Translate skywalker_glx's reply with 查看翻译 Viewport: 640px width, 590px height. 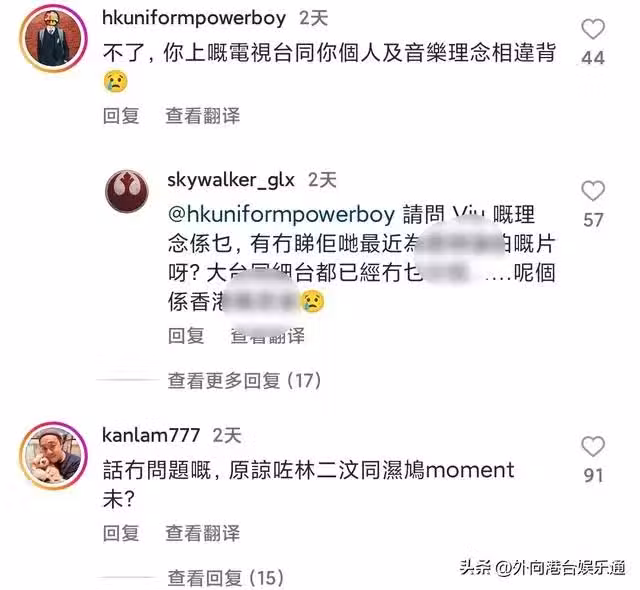click(268, 336)
